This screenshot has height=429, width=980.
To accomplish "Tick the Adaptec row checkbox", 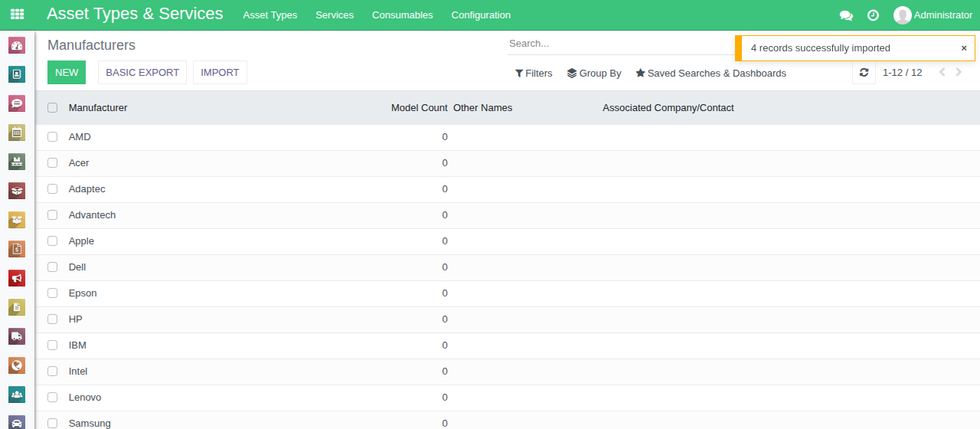I will (52, 189).
